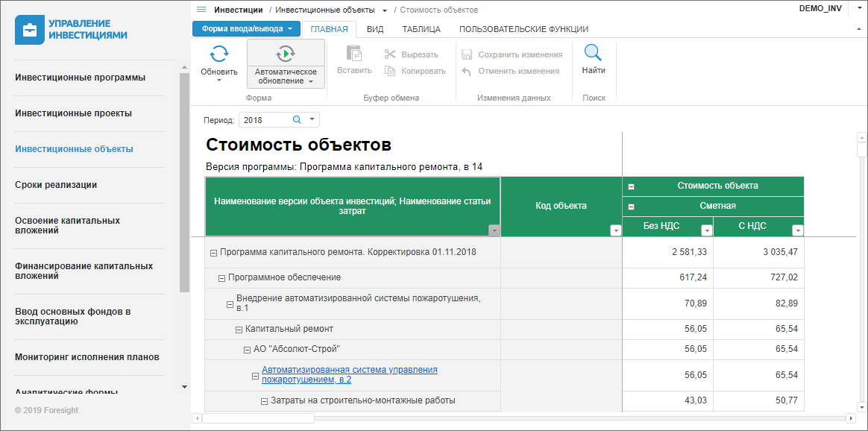This screenshot has width=868, height=431.
Task: Collapse the Стоимость объекта column group
Action: point(631,187)
